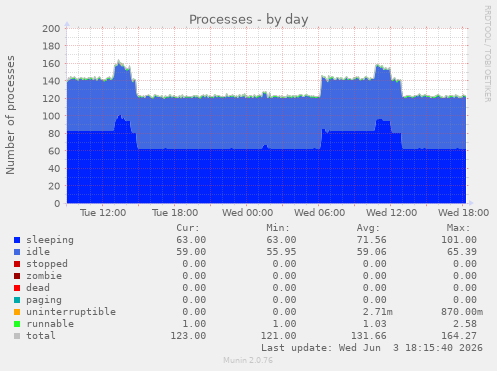Click the 'Wed 12:00' x-axis label
The height and width of the screenshot is (371, 497).
392,213
